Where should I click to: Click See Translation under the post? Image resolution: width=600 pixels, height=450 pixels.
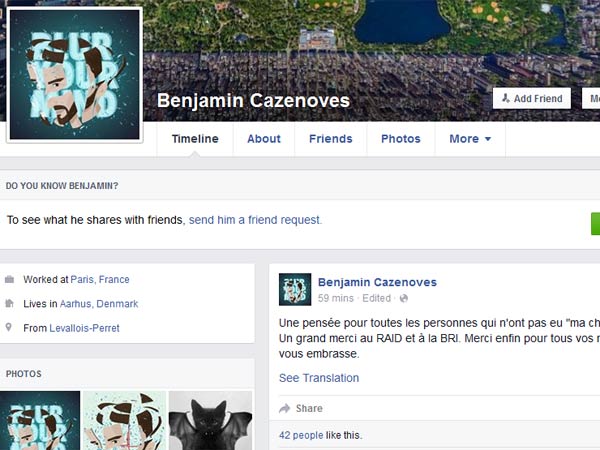pos(319,378)
